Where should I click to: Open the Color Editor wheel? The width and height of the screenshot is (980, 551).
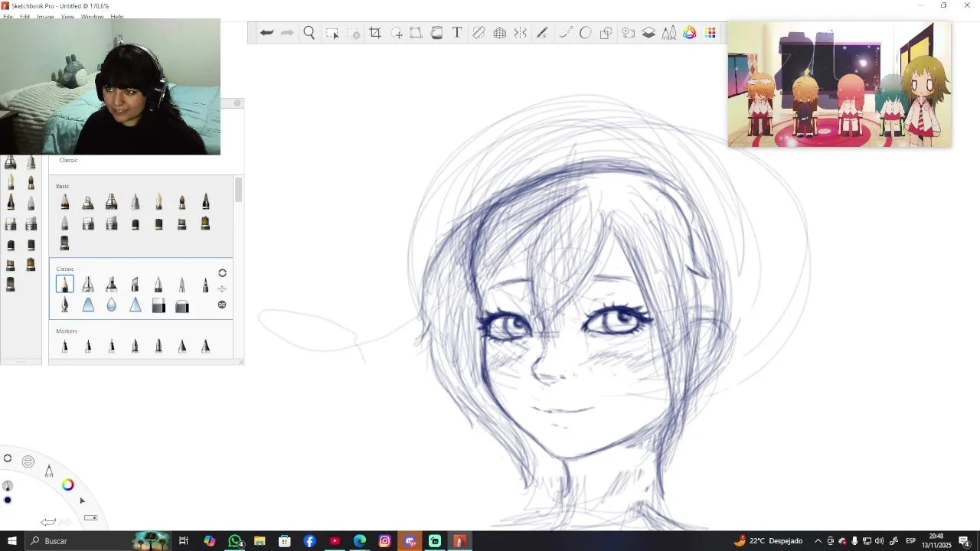(x=690, y=33)
